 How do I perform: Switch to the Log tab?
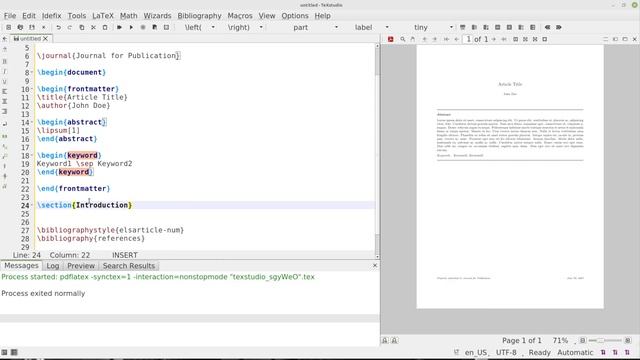[53, 266]
